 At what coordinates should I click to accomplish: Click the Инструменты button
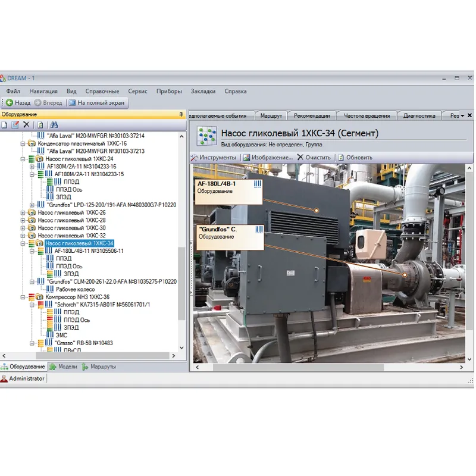coord(214,158)
